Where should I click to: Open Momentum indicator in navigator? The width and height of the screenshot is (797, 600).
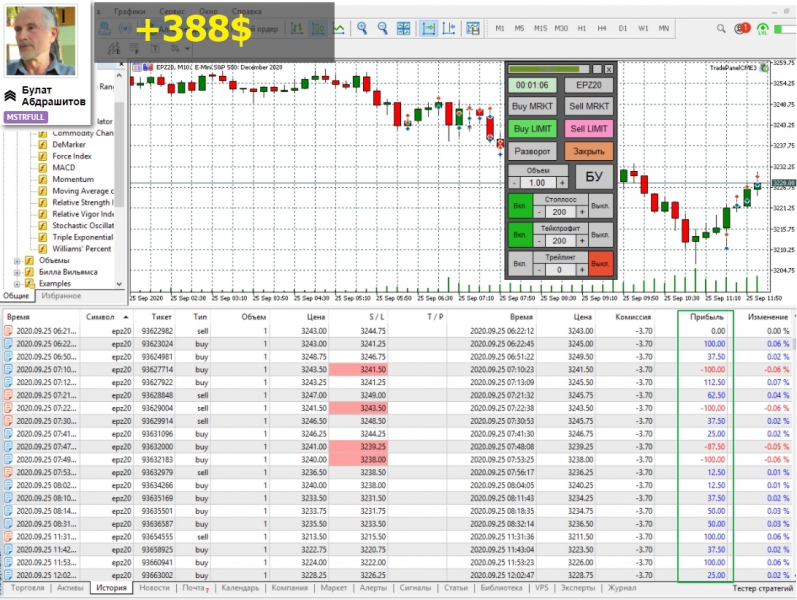coord(73,179)
